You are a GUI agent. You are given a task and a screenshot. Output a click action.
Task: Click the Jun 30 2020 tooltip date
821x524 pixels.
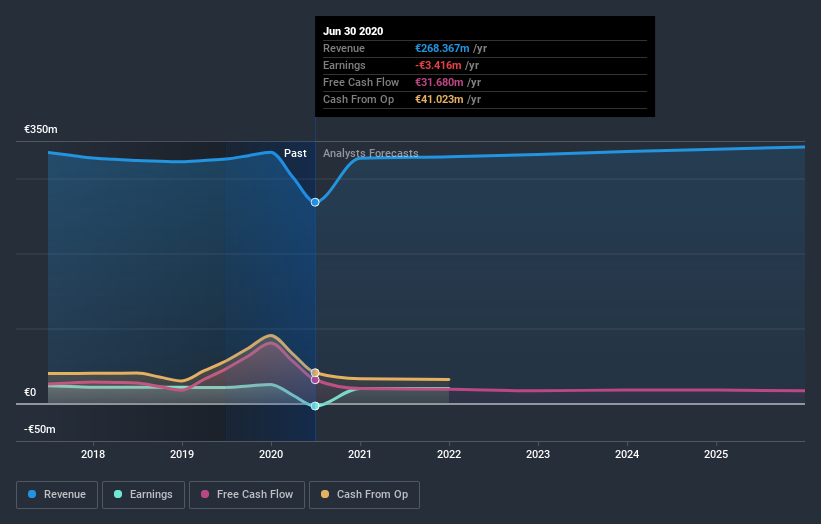click(x=353, y=31)
